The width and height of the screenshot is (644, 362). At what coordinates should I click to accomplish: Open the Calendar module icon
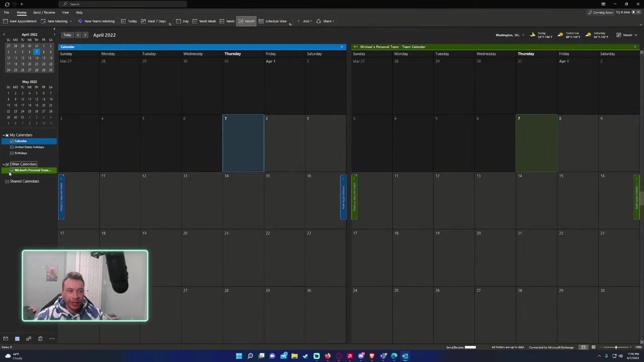(x=17, y=338)
